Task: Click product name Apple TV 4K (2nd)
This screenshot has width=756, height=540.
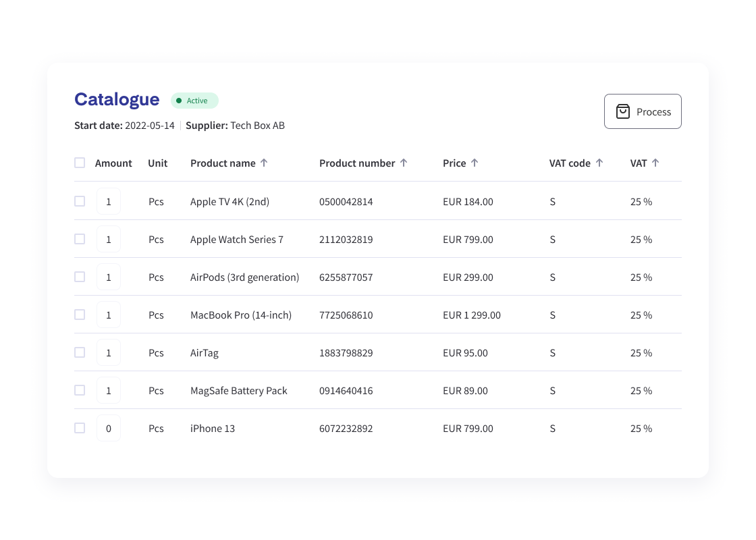Action: coord(230,202)
